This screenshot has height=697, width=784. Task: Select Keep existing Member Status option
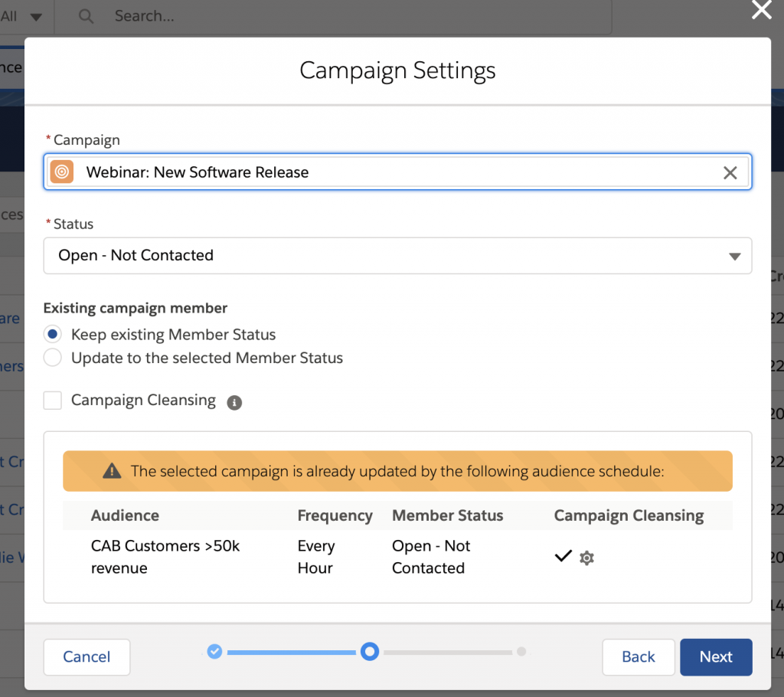(53, 334)
